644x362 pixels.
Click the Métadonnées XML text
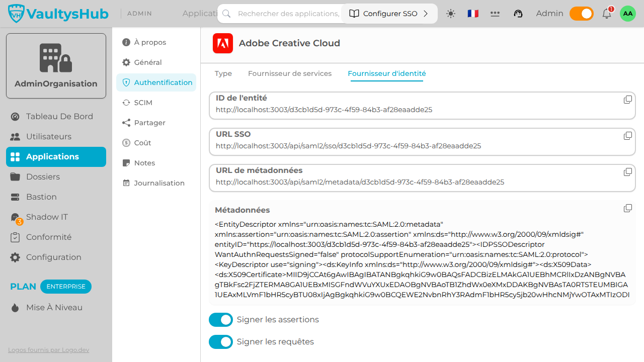click(422, 259)
